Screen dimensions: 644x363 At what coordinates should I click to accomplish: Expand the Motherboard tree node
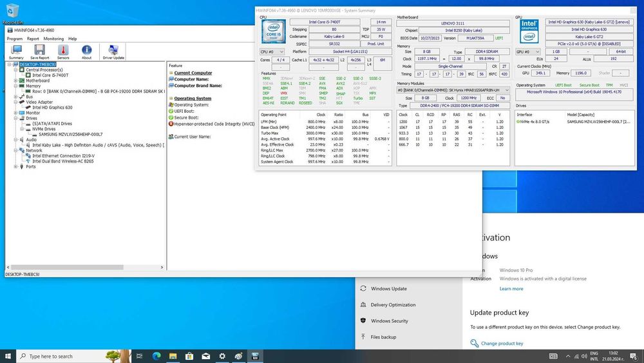[x=15, y=81]
